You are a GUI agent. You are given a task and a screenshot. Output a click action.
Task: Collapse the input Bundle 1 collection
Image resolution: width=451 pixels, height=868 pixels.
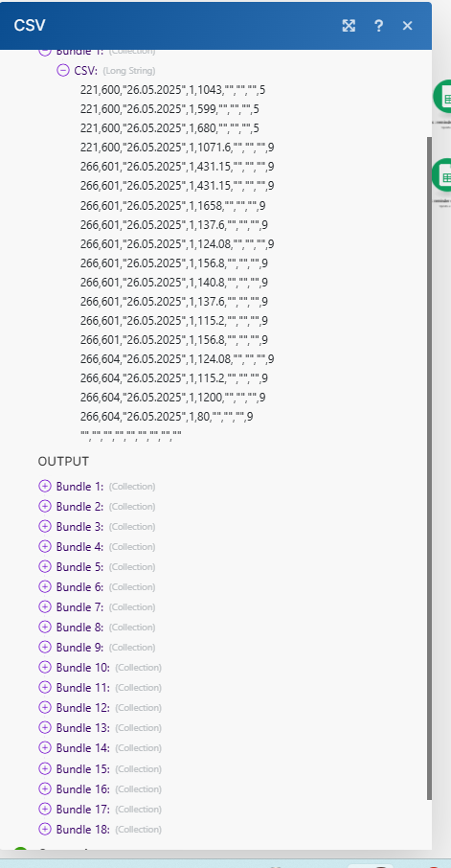tap(45, 52)
